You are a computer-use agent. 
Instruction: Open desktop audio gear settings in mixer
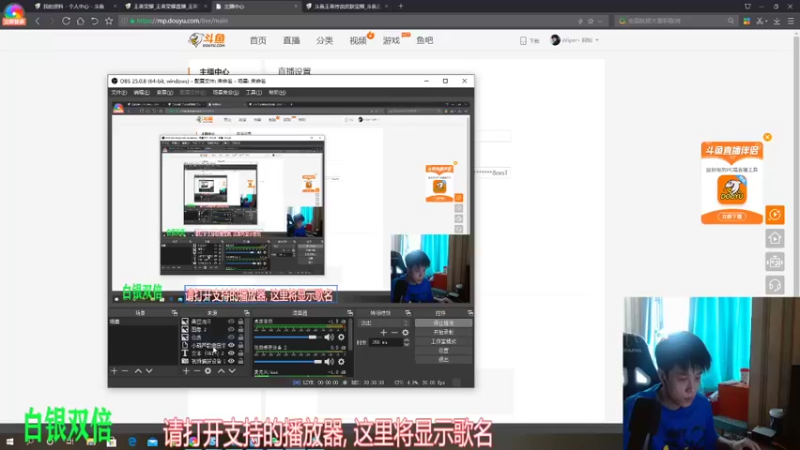341,337
